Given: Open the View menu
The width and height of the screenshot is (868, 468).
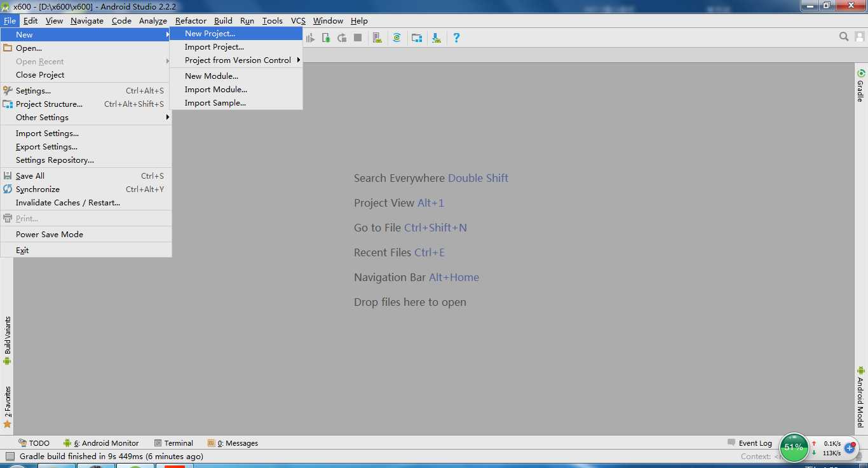Looking at the screenshot, I should tap(54, 21).
